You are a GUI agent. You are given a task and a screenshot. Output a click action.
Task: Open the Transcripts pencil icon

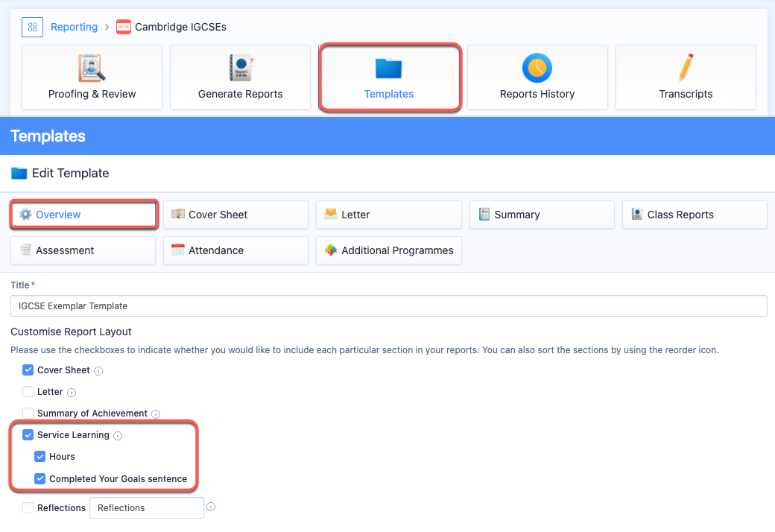click(x=686, y=68)
